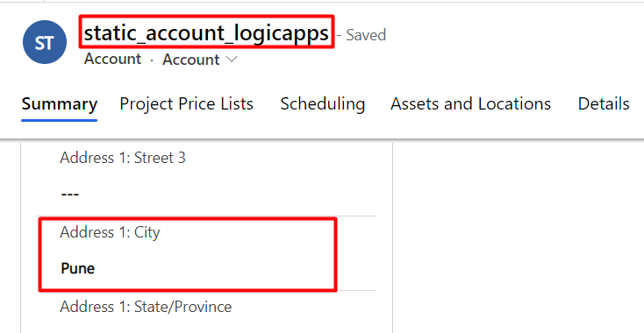644x333 pixels.
Task: Open the Account form selector dropdown
Action: click(200, 60)
